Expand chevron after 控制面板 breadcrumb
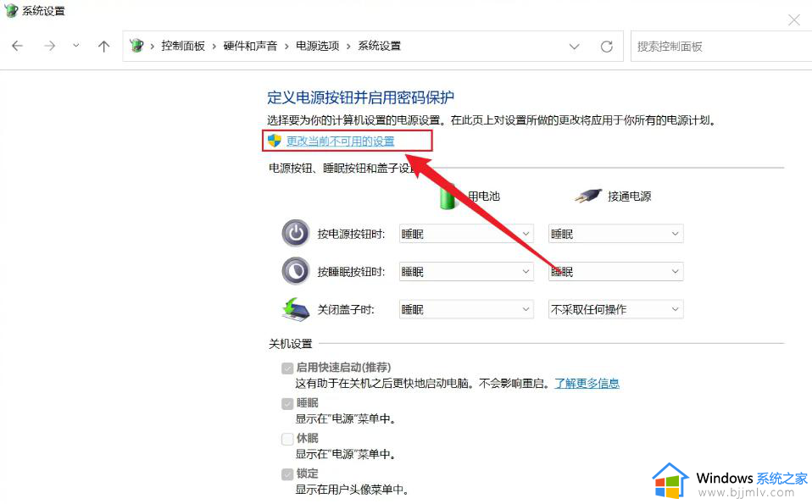812x504 pixels. pyautogui.click(x=214, y=47)
